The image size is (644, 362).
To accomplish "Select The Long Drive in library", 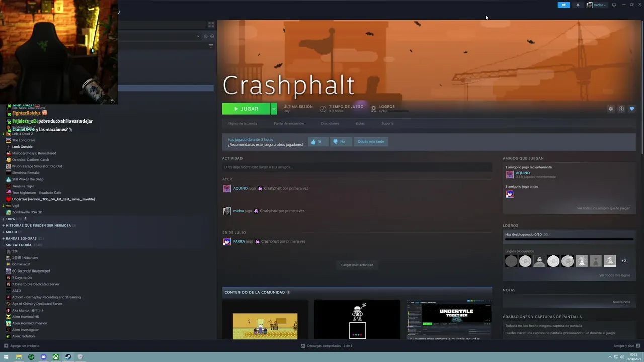I will coord(24,140).
